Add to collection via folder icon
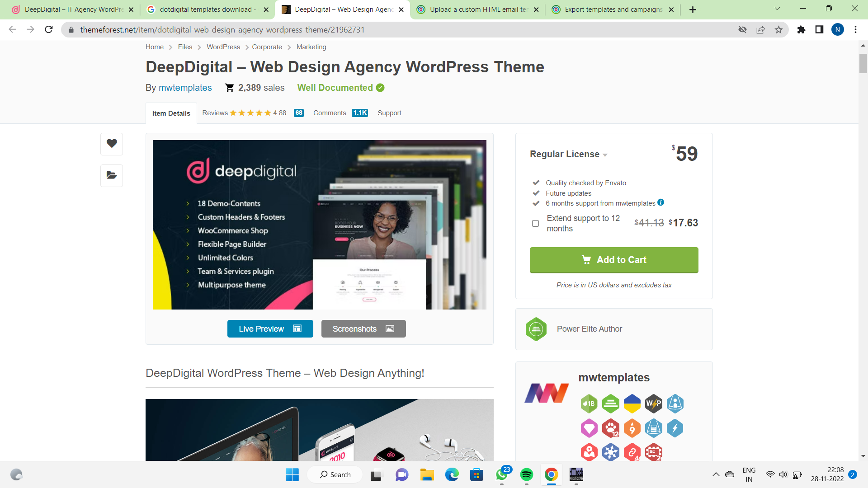Image resolution: width=868 pixels, height=488 pixels. click(x=112, y=175)
